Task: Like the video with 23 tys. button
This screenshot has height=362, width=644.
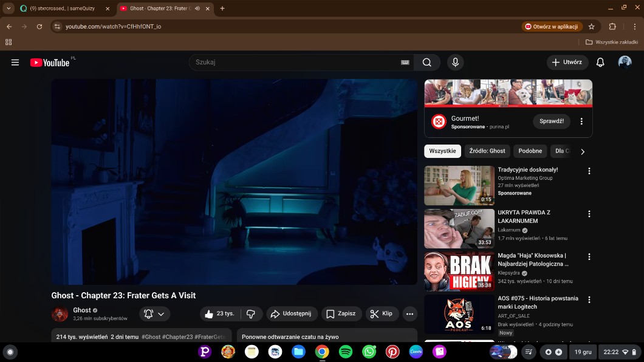Action: 220,314
